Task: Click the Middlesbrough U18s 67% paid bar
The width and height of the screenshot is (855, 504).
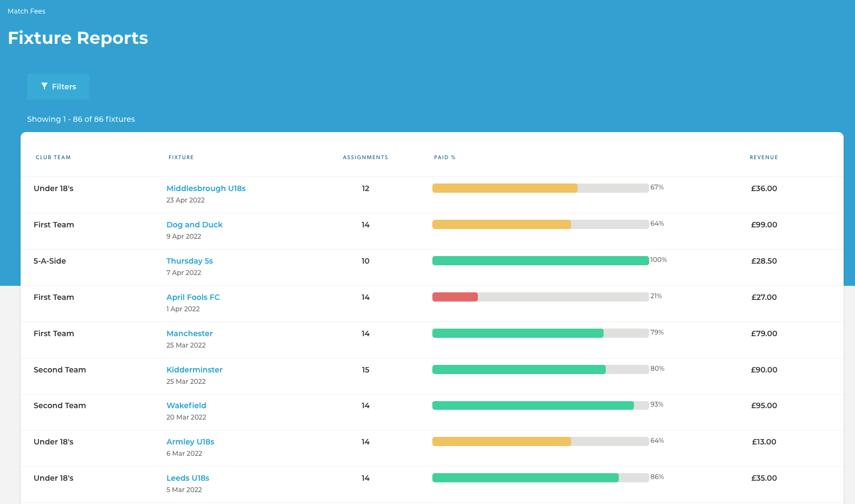Action: 540,188
